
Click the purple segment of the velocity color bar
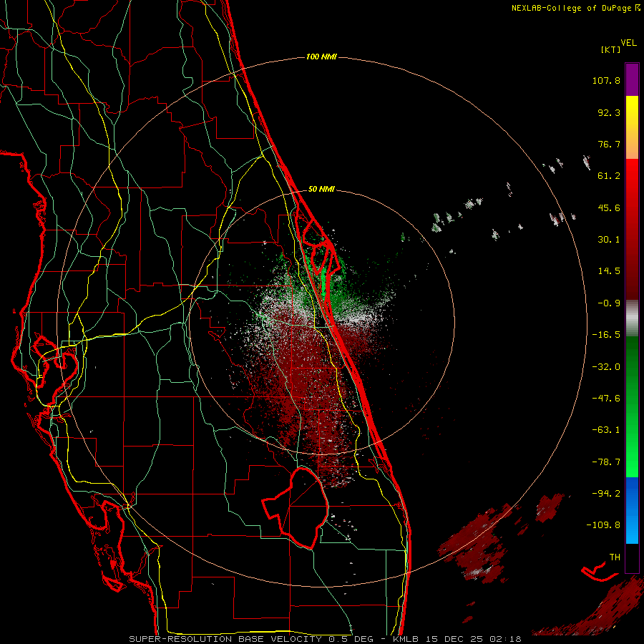point(632,79)
